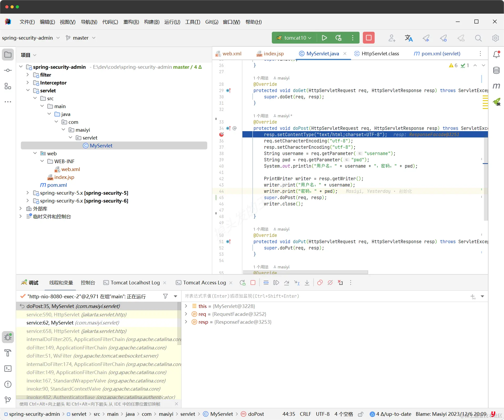
Task: Open the Database tool window
Action: [496, 70]
